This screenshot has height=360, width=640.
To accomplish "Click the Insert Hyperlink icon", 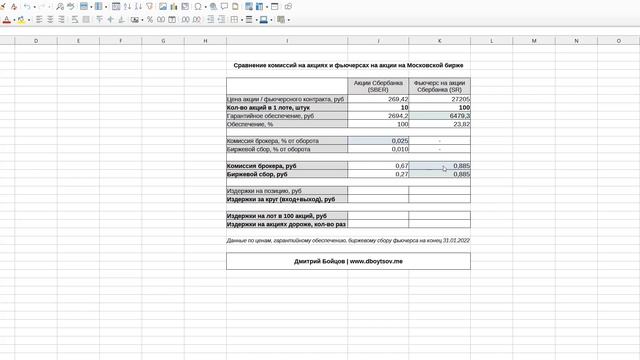I will coord(213,7).
